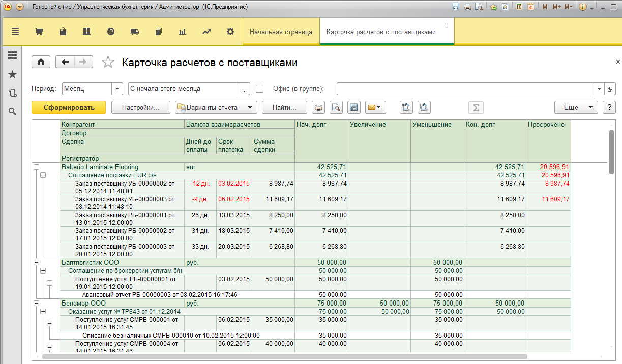The image size is (622, 364).
Task: Click the Офис (в группе) input field
Action: [x=465, y=88]
